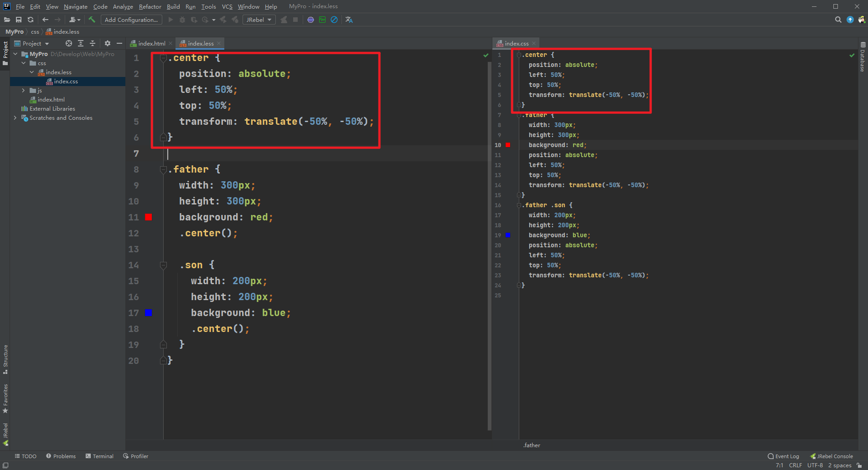Toggle the Database tool window button
868x470 pixels.
click(x=863, y=57)
